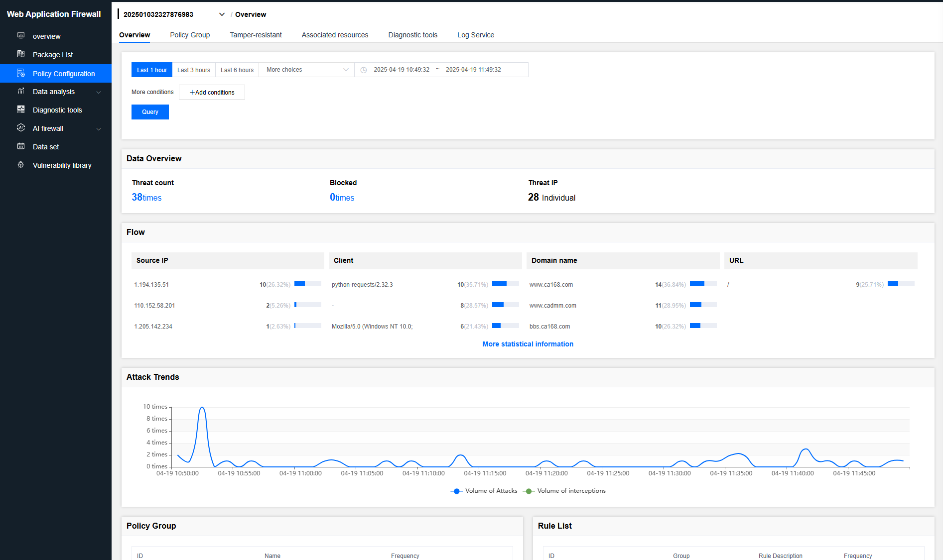This screenshot has width=943, height=560.
Task: Click the Add conditions button
Action: [212, 92]
